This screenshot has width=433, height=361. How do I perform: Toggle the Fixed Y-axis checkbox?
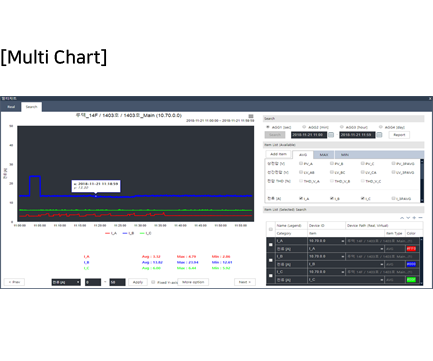pyautogui.click(x=153, y=282)
